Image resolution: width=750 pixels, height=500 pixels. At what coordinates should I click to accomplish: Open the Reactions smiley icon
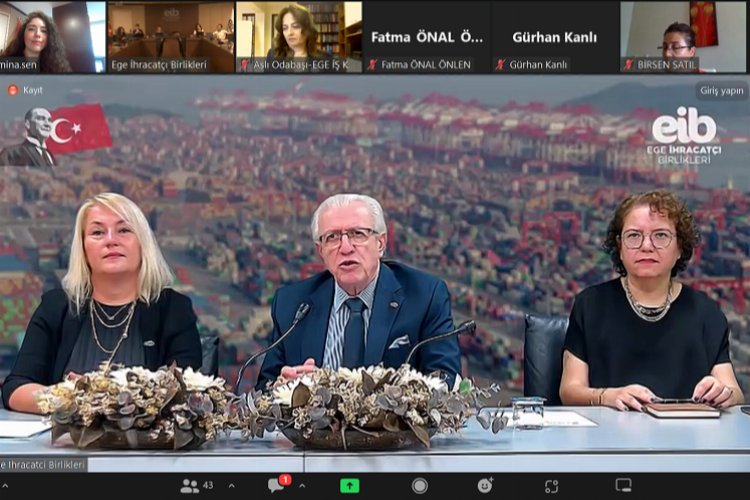pyautogui.click(x=485, y=485)
